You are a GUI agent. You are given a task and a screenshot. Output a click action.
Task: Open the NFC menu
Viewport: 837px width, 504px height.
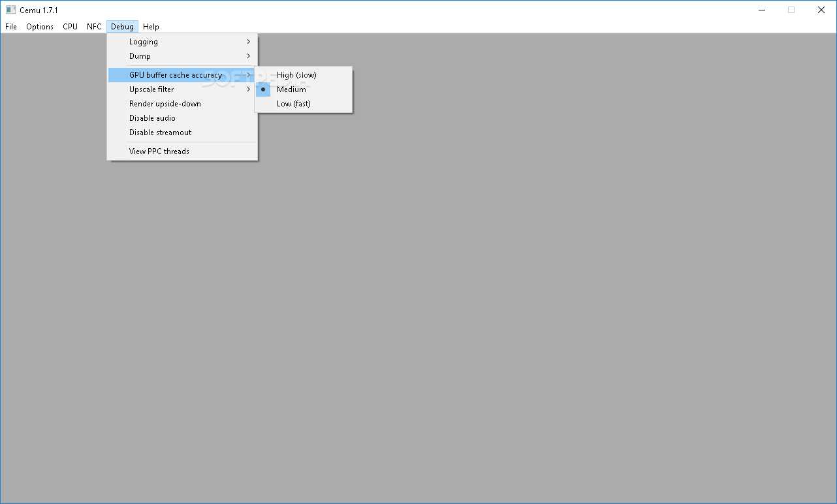click(x=94, y=27)
